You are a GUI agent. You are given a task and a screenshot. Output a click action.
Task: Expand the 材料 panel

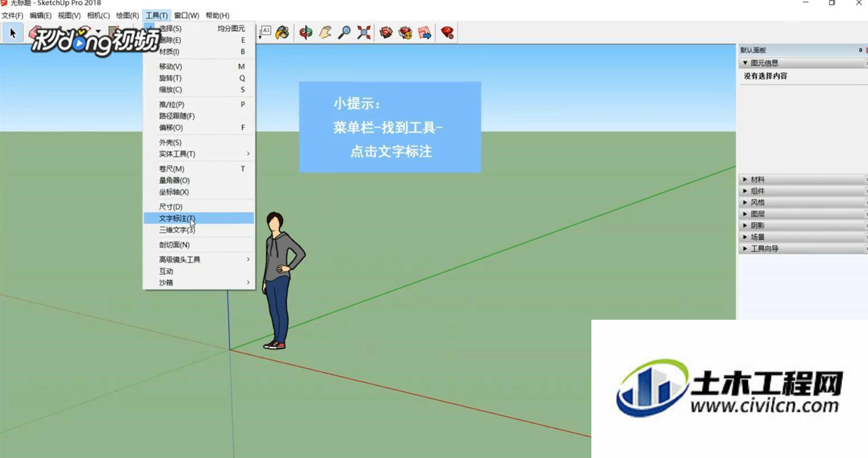[803, 180]
